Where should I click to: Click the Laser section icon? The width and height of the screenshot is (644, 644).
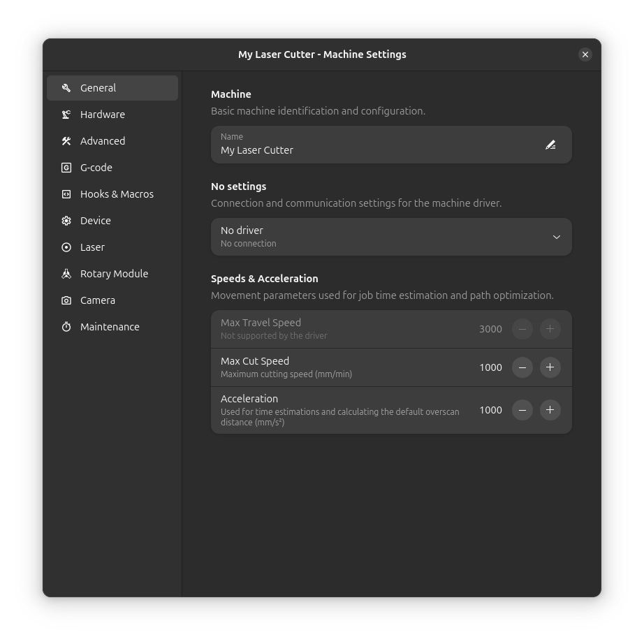(x=66, y=247)
